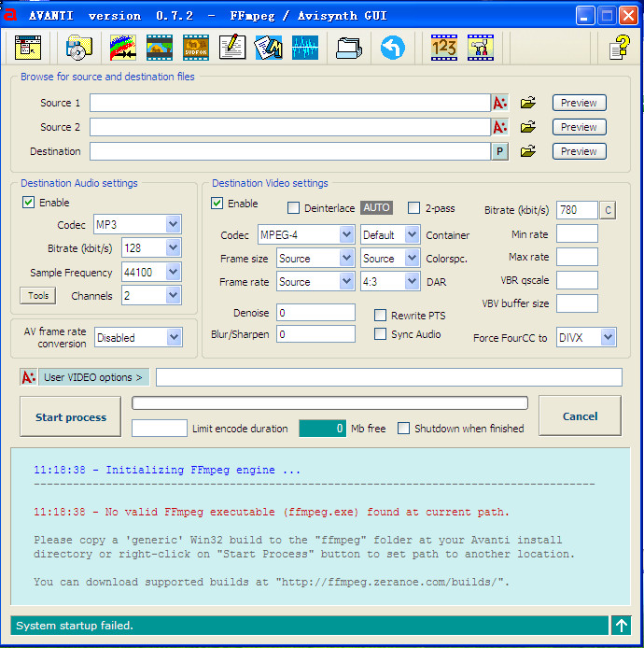Click the Denoise value field
The width and height of the screenshot is (644, 648).
point(315,313)
